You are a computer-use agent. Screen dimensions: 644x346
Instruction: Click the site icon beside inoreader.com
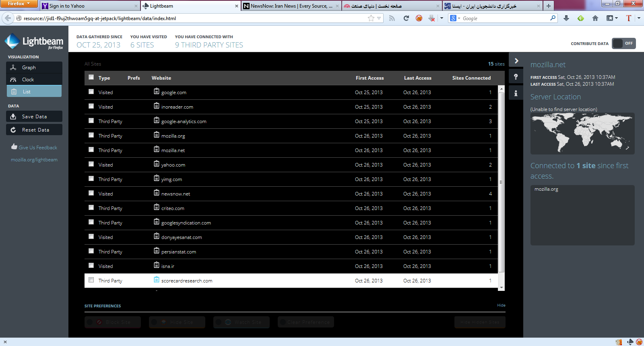(157, 106)
